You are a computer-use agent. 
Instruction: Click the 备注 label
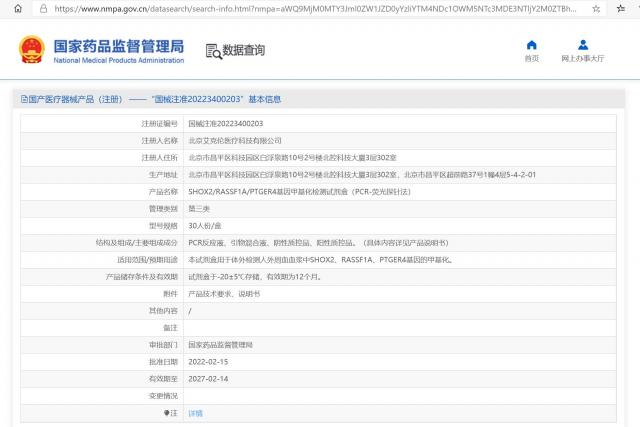pyautogui.click(x=171, y=328)
